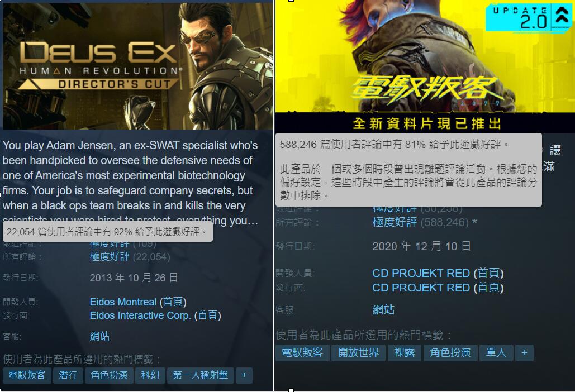Open the Eidos Interactive Corp. publisher link
Image resolution: width=575 pixels, height=392 pixels.
click(140, 315)
